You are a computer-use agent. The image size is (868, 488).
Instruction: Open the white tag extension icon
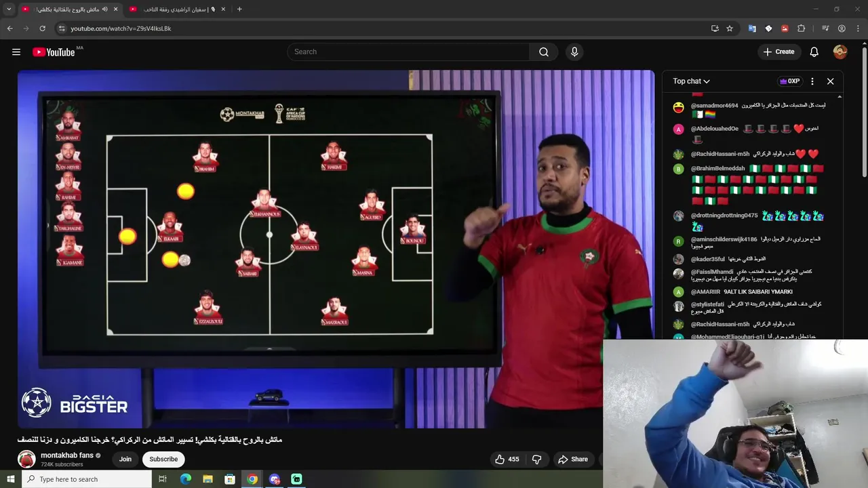pyautogui.click(x=768, y=28)
